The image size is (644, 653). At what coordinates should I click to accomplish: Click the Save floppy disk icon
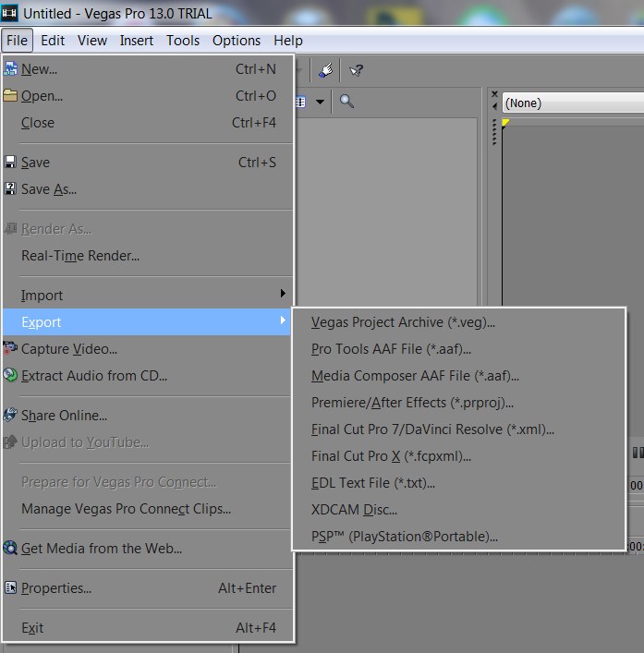point(10,162)
